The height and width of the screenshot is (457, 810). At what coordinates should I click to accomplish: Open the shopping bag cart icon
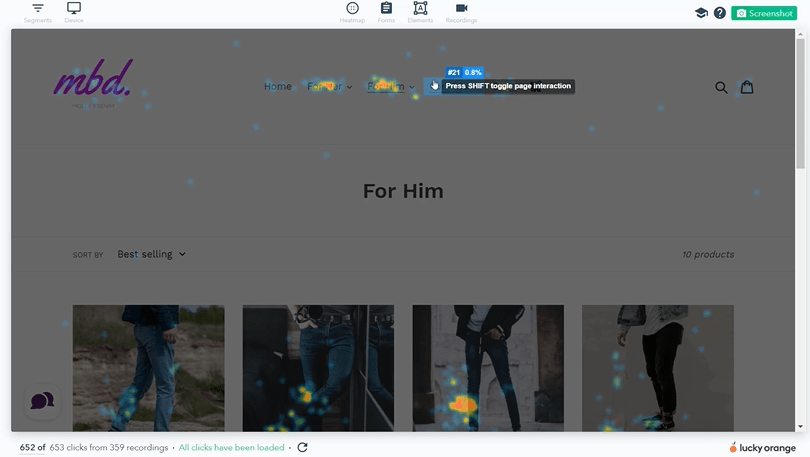(x=747, y=87)
